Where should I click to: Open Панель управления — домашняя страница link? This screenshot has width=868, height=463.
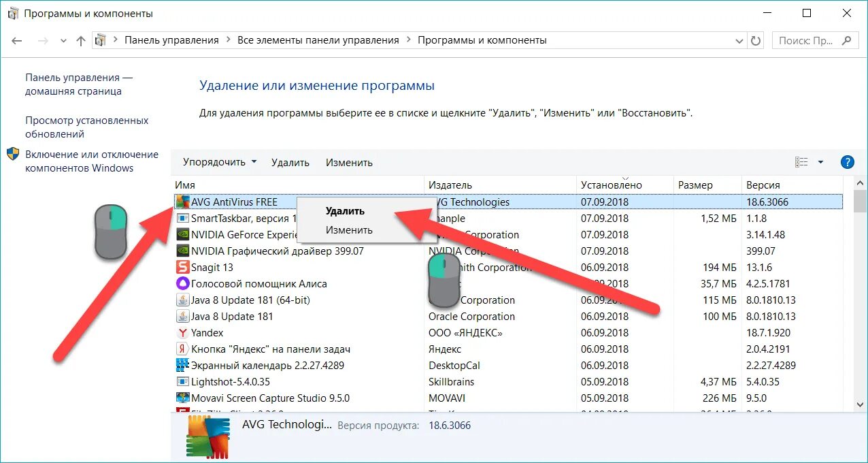(x=79, y=84)
